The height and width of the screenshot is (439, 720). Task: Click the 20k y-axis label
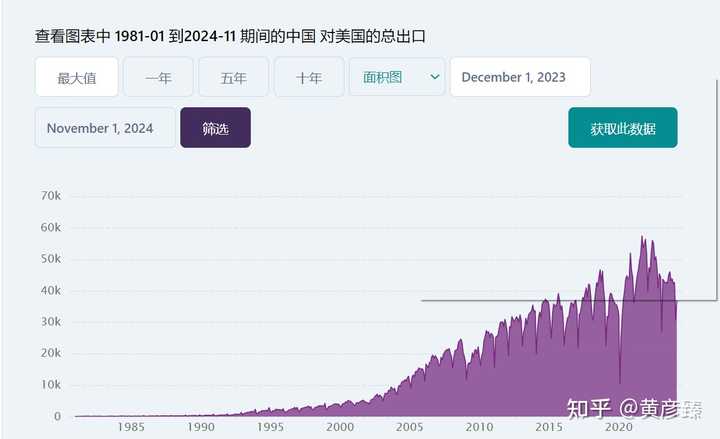[x=51, y=353]
